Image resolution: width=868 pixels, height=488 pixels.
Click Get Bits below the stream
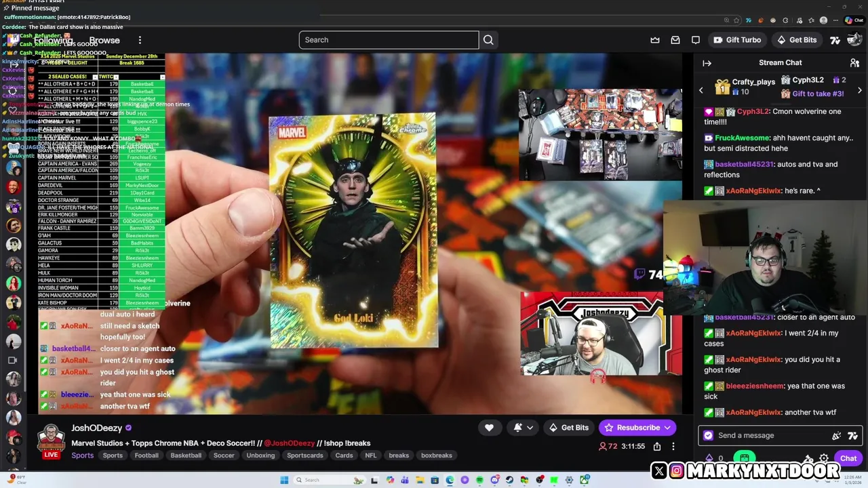(569, 428)
